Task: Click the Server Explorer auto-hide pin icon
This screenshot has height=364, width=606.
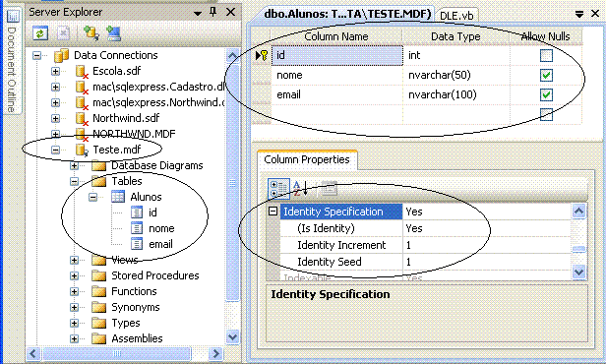Action: (x=213, y=12)
